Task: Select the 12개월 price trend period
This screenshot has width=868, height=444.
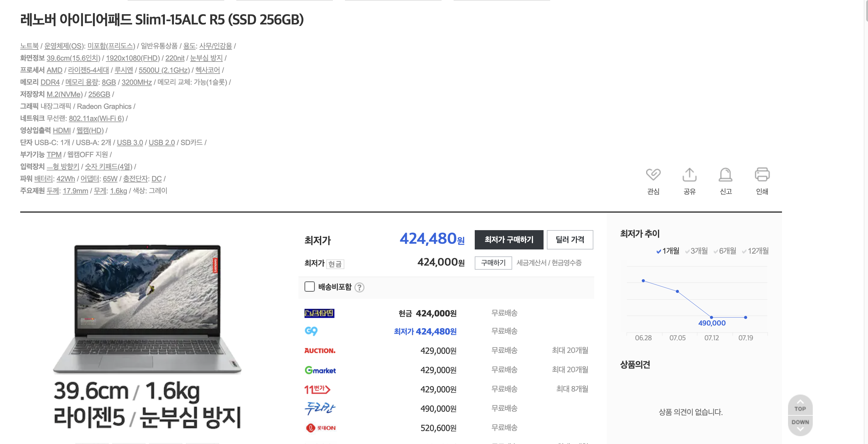Action: (x=755, y=251)
